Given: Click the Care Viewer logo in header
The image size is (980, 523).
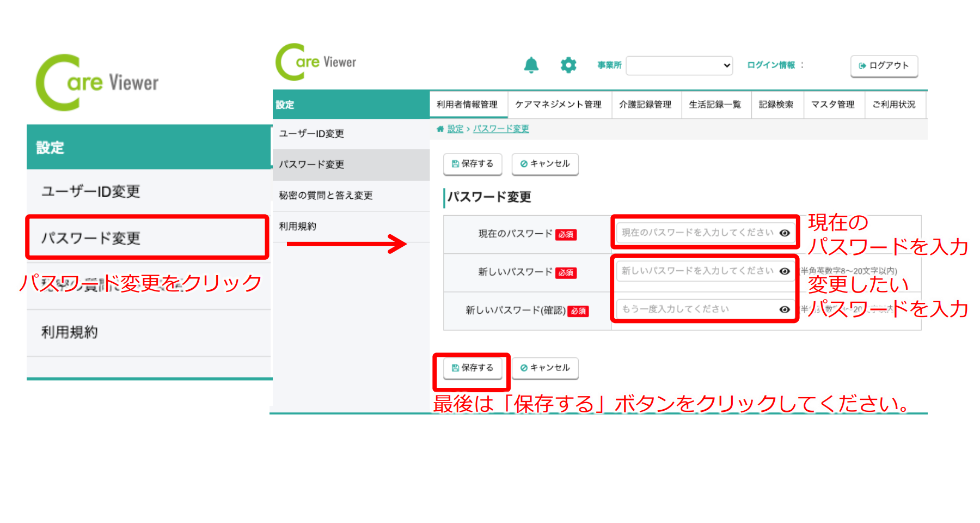Looking at the screenshot, I should [x=316, y=62].
